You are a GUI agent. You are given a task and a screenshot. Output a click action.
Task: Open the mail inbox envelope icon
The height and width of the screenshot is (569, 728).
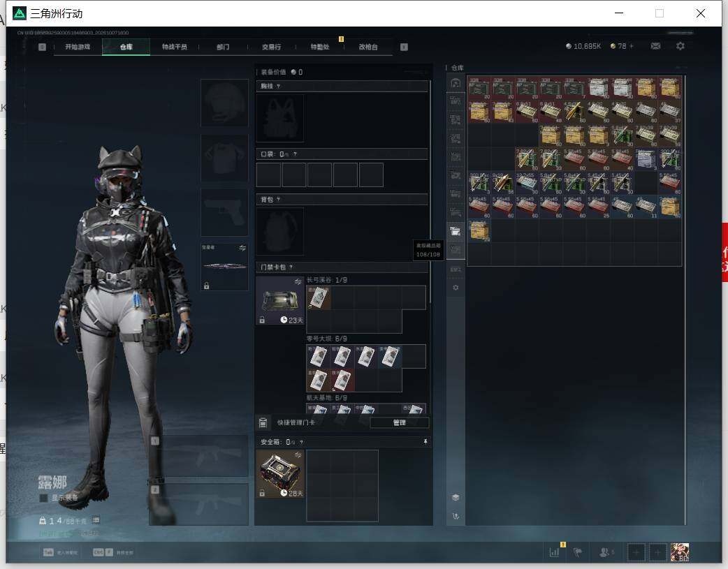[655, 46]
